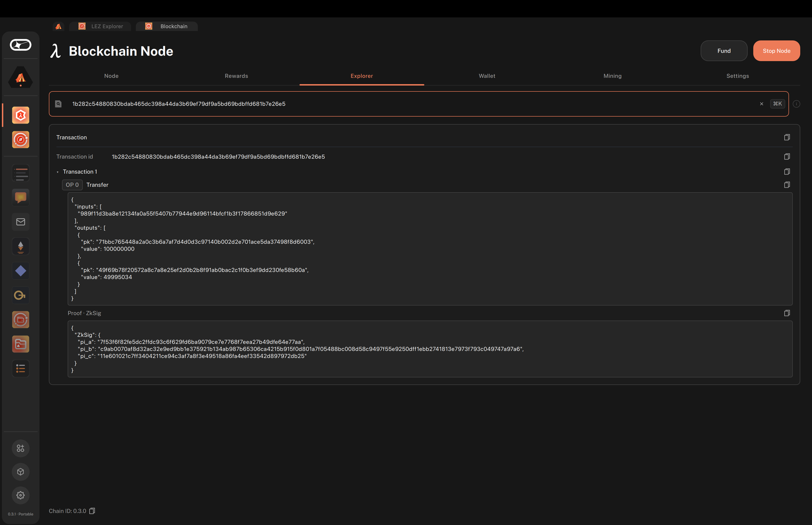The image size is (812, 525).
Task: Copy the whole Transaction panel contents
Action: tap(787, 137)
